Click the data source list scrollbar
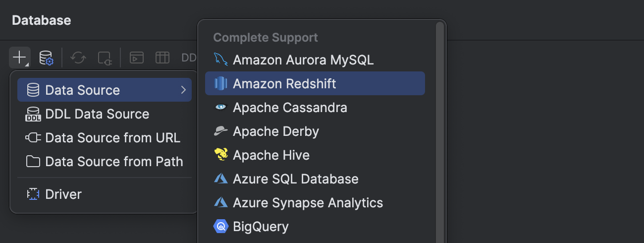The image size is (644, 243). (x=440, y=129)
